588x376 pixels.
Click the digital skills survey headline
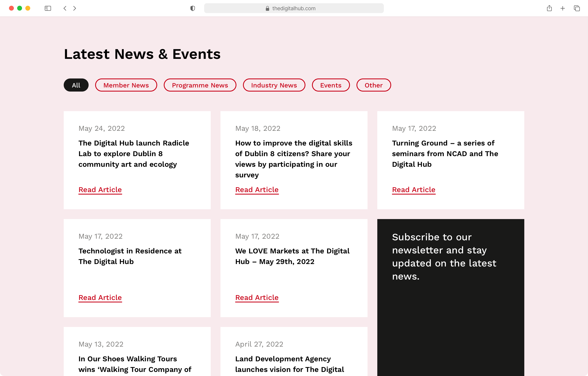(294, 159)
